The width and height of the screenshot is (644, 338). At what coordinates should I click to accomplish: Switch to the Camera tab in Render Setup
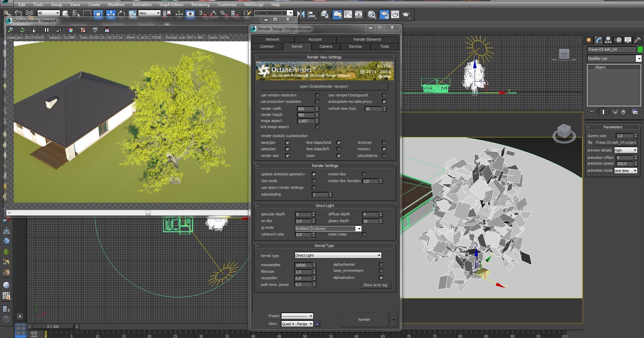click(326, 46)
